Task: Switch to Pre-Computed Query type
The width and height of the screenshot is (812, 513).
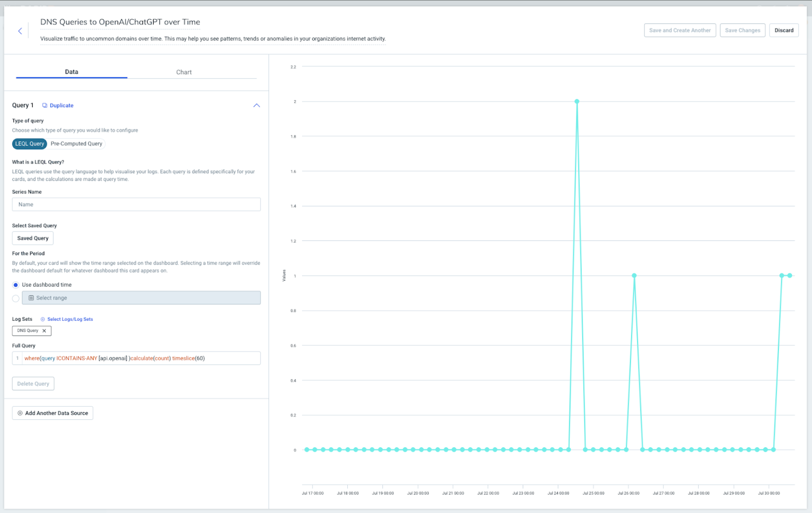Action: (76, 144)
